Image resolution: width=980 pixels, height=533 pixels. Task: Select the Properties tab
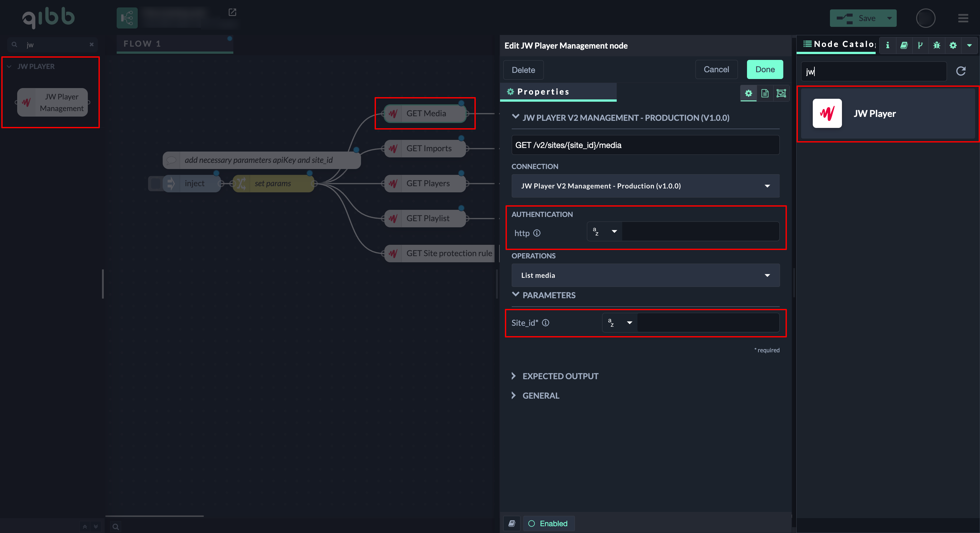pos(542,92)
